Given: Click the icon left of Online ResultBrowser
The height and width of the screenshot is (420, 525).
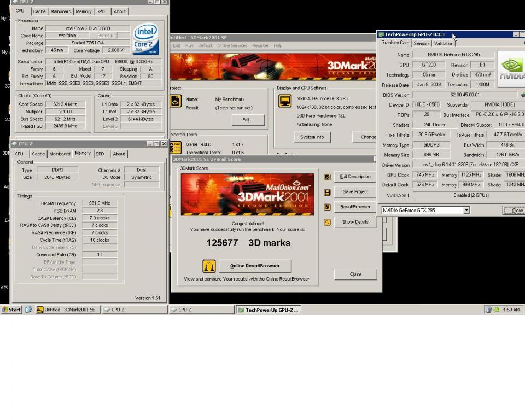Looking at the screenshot, I should tap(209, 266).
